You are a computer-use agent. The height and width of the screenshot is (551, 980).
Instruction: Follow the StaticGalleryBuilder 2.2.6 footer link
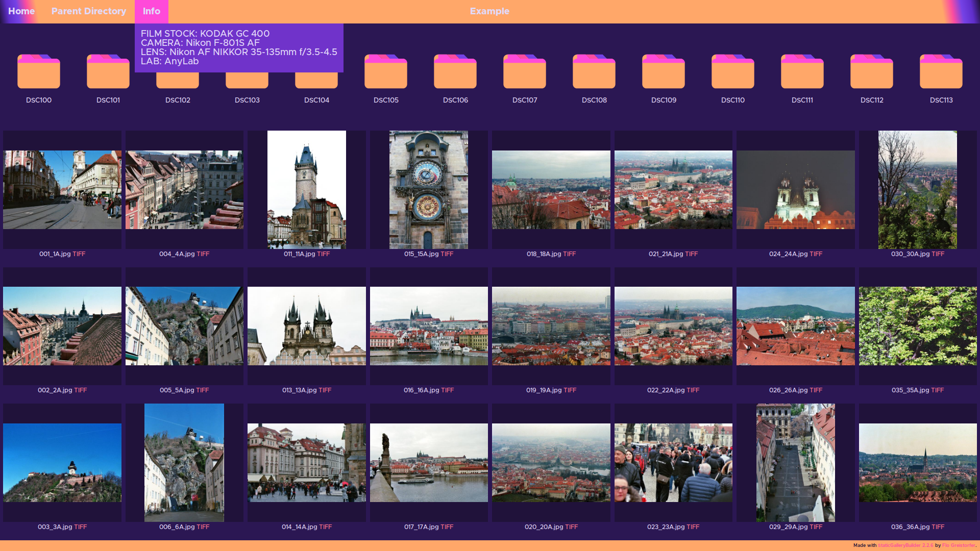coord(905,545)
